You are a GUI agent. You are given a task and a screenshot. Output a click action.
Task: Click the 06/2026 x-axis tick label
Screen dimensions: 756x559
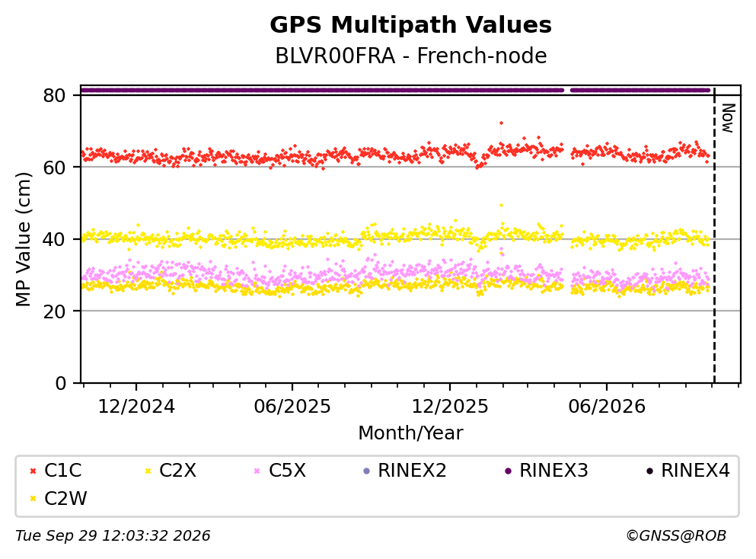click(x=607, y=407)
